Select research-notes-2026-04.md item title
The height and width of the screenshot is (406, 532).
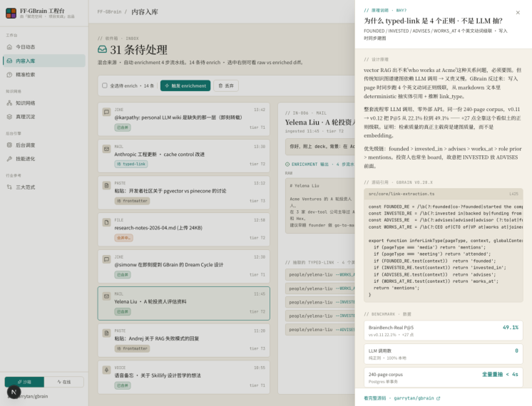pos(158,228)
